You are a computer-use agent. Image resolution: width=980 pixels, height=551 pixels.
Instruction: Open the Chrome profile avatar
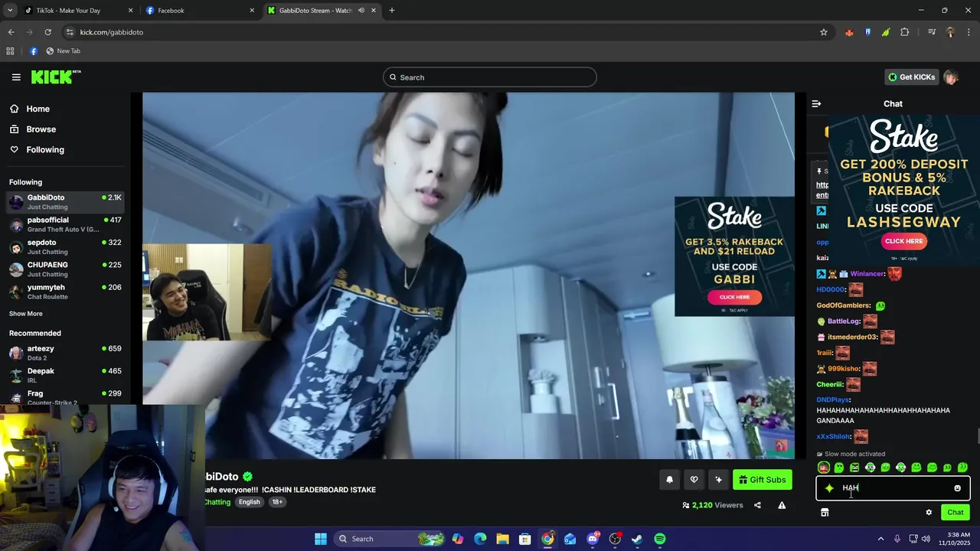click(950, 32)
